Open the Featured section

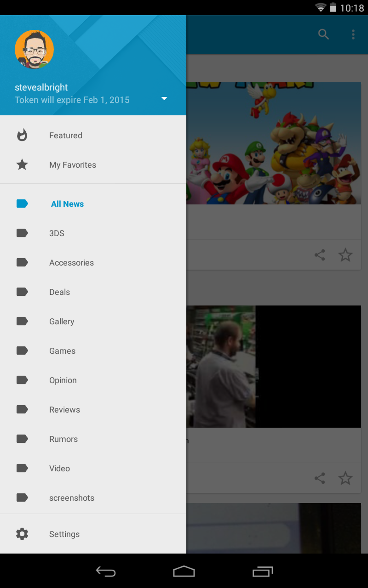tap(93, 136)
